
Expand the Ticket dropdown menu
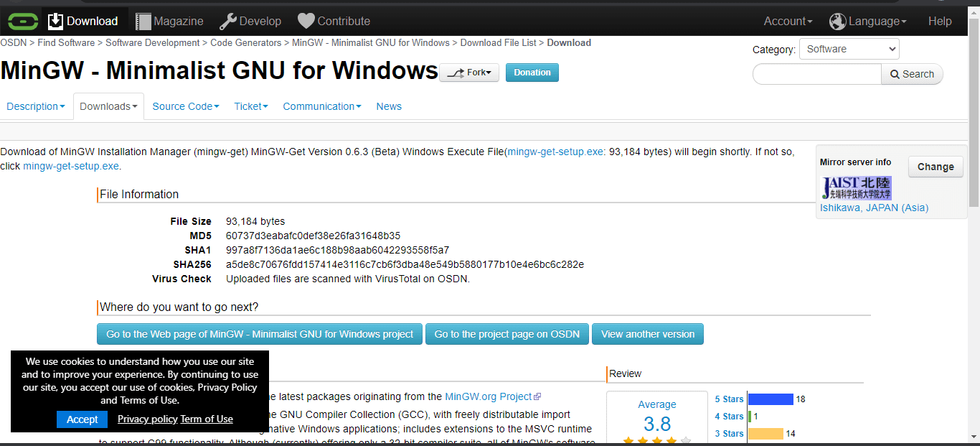(x=250, y=106)
